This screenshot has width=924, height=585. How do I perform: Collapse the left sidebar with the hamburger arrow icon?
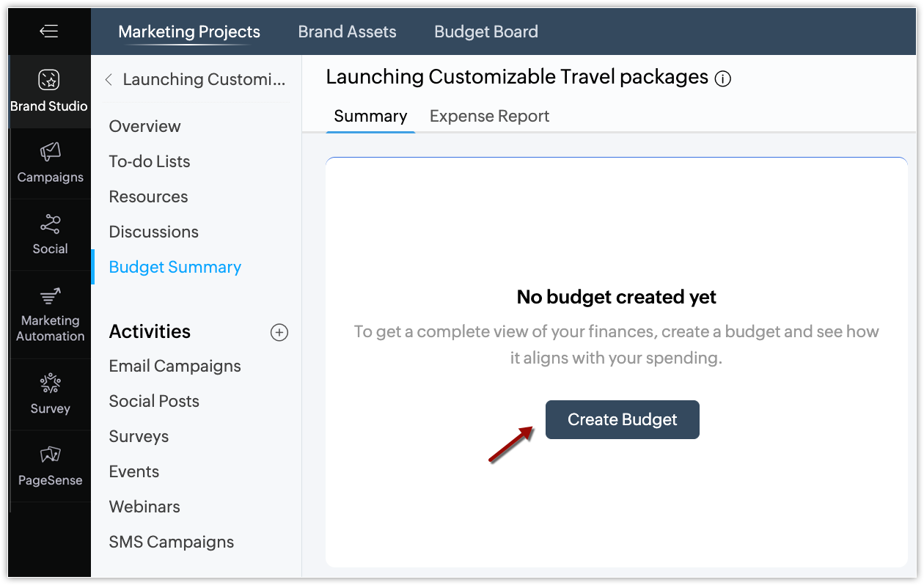[x=49, y=31]
